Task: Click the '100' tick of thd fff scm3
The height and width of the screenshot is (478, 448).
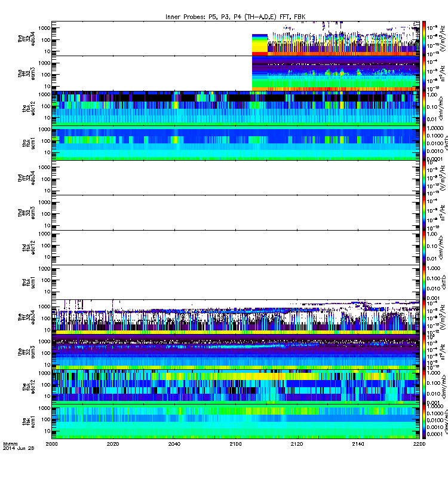Action: pos(46,214)
